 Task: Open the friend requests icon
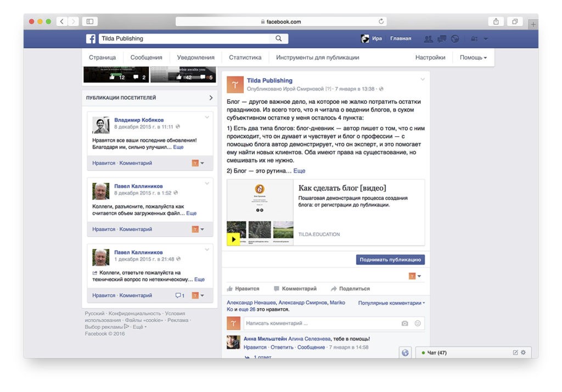[x=428, y=39]
